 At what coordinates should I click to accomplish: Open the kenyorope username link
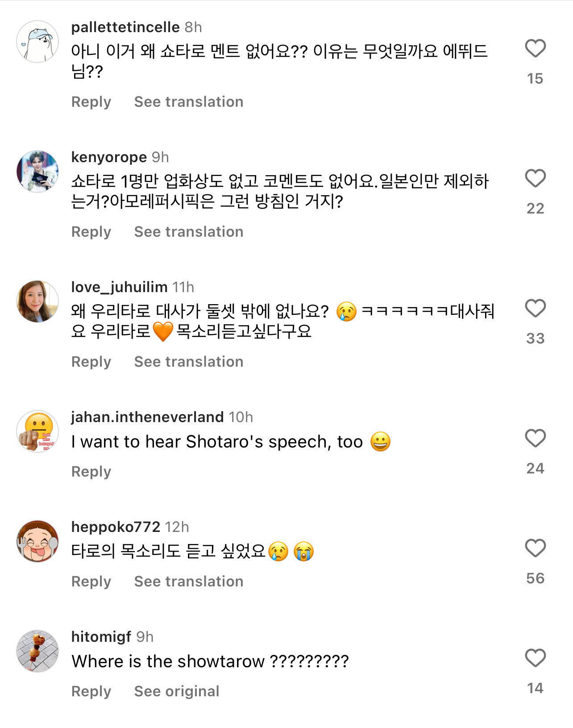(x=109, y=157)
